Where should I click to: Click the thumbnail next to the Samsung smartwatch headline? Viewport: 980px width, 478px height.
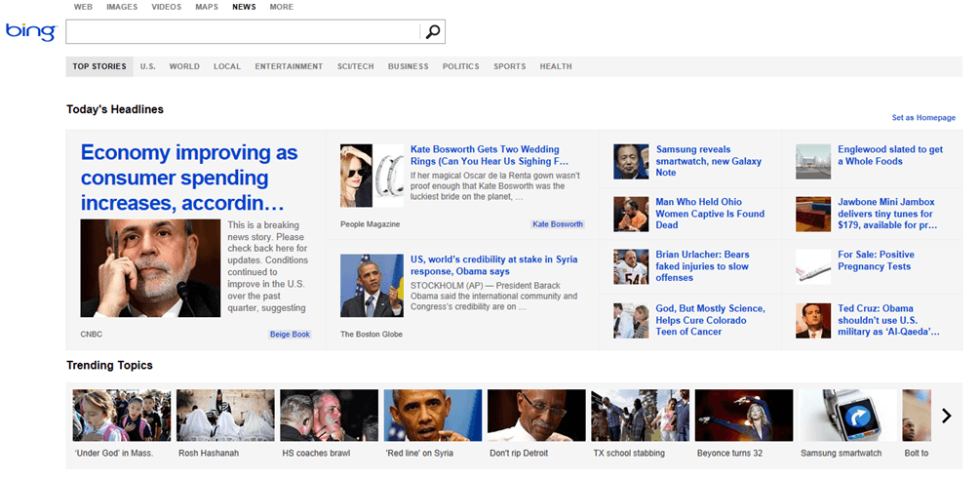pos(631,161)
